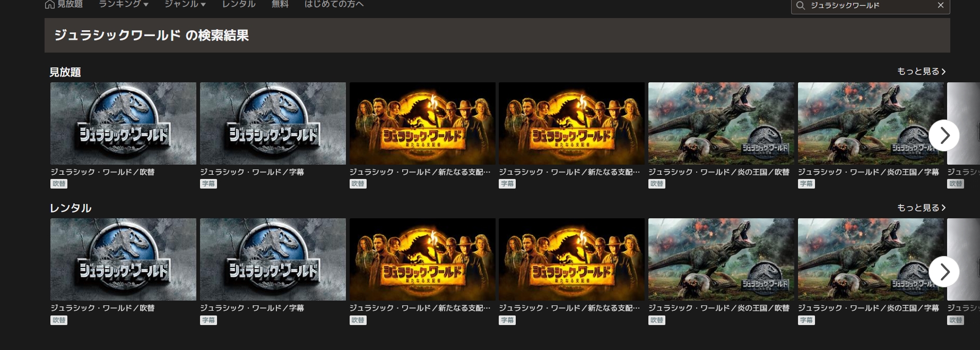This screenshot has height=350, width=980.
Task: Click 字幕 badge under レンタル ジュラシック・ワールド/字幕
Action: pyautogui.click(x=209, y=320)
